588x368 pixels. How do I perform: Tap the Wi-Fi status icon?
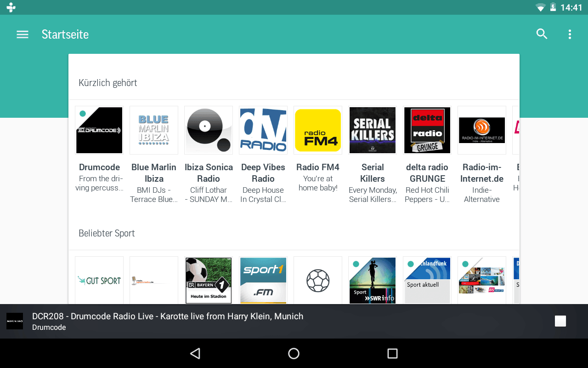point(540,7)
